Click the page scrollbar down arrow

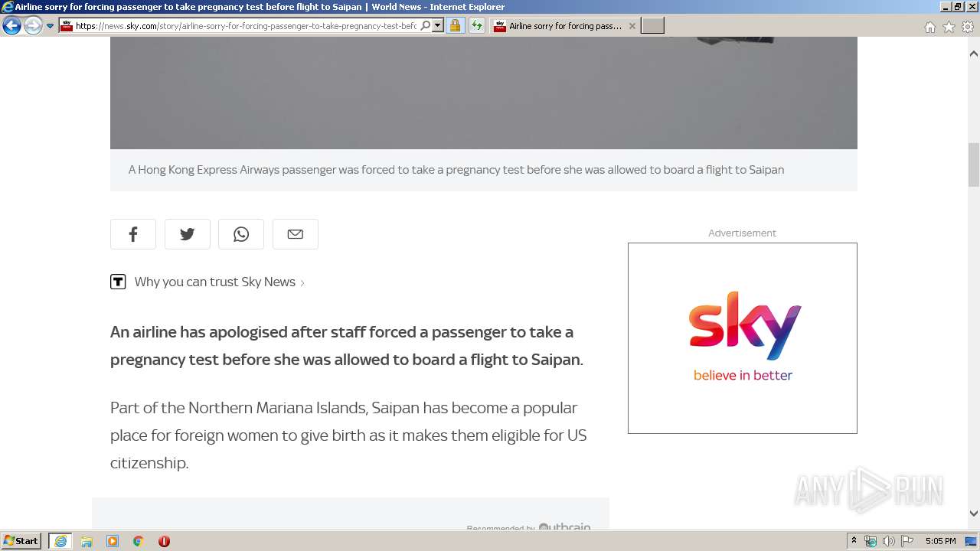[974, 514]
